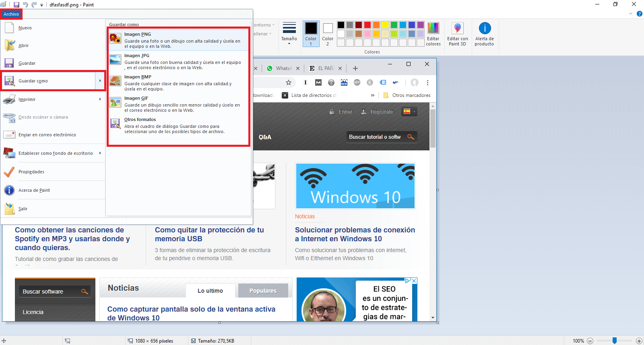Click the Redo icon in title bar
The height and width of the screenshot is (345, 644).
tap(34, 5)
